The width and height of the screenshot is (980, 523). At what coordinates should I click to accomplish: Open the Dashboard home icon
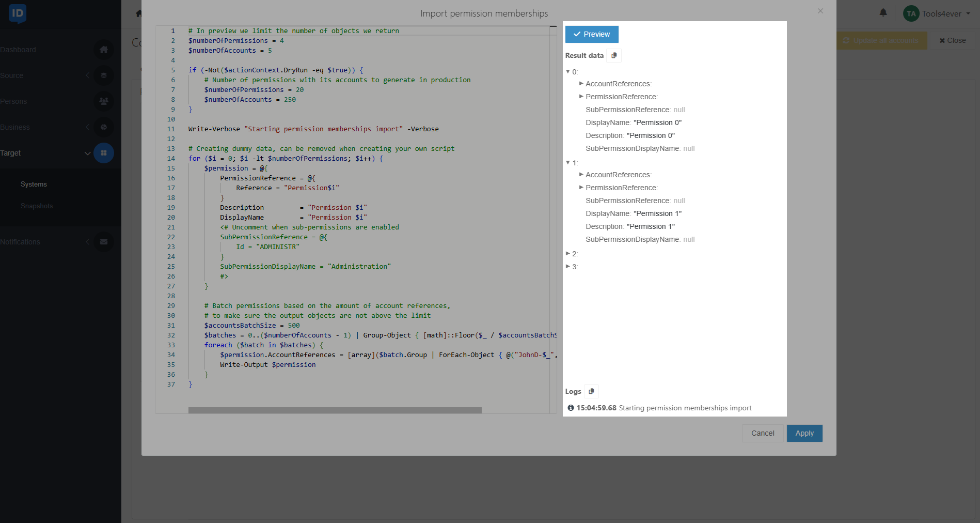pyautogui.click(x=104, y=50)
